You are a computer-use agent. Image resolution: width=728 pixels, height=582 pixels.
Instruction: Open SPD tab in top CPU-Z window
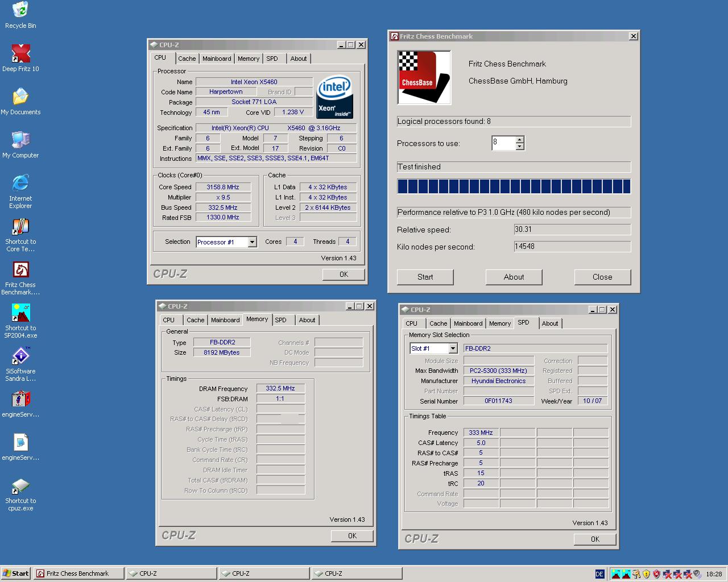tap(272, 59)
